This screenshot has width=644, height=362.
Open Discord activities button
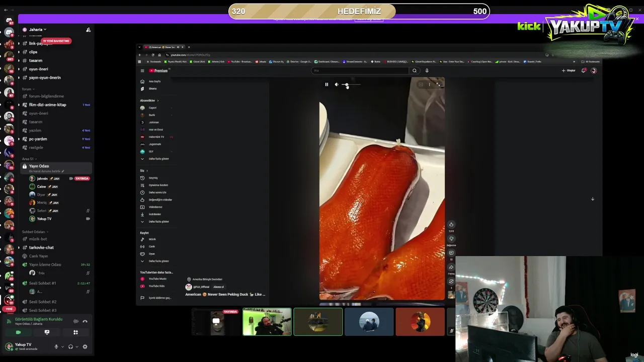point(75,332)
